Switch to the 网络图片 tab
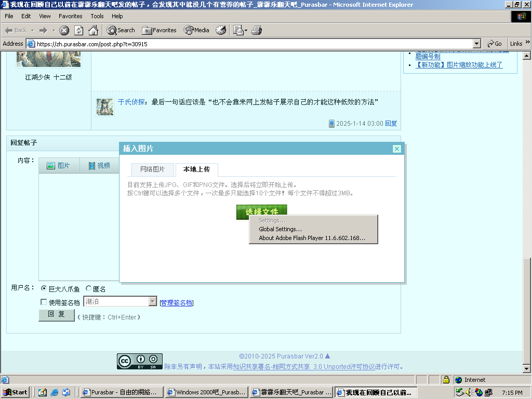532x399 pixels. pos(152,169)
